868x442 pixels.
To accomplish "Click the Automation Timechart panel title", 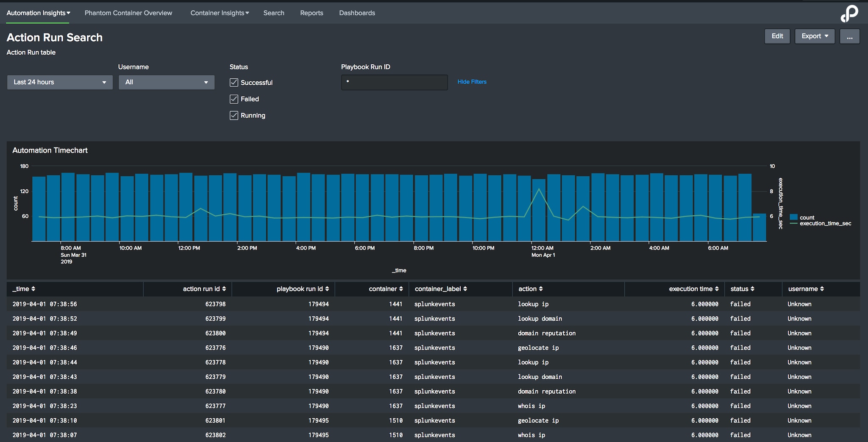I will click(x=50, y=150).
